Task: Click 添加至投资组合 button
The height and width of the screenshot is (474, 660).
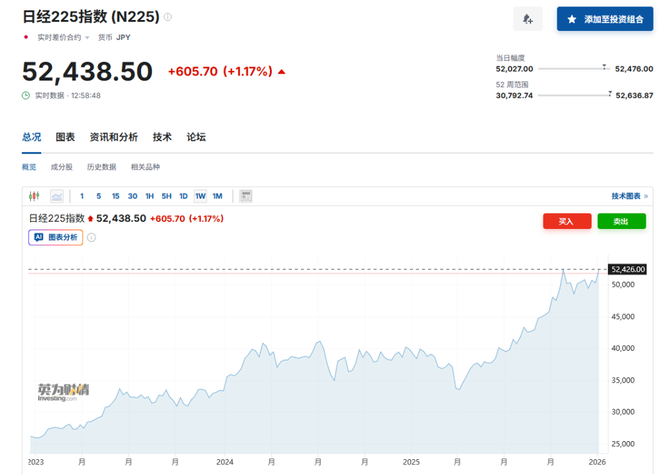Action: pos(604,19)
